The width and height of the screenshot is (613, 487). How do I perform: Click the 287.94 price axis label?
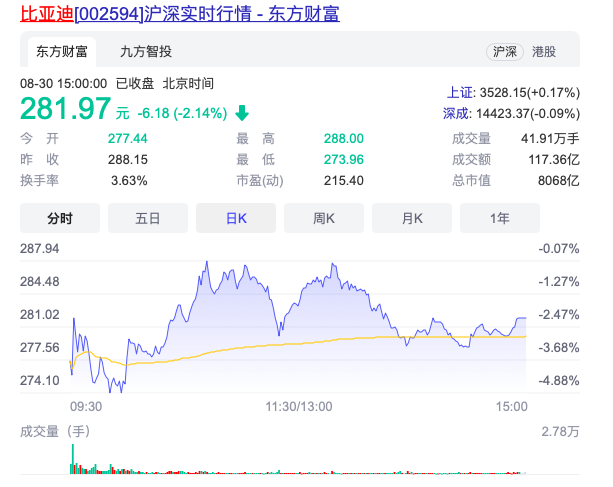click(x=39, y=249)
